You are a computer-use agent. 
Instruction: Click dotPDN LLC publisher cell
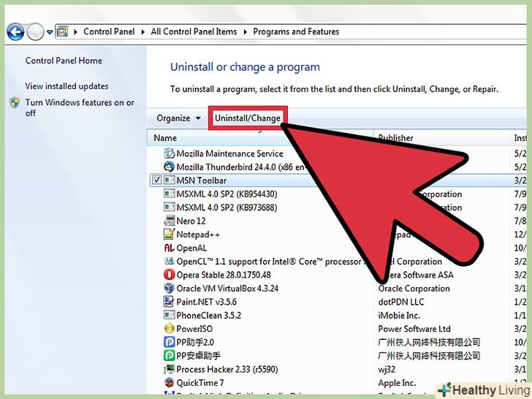(401, 302)
